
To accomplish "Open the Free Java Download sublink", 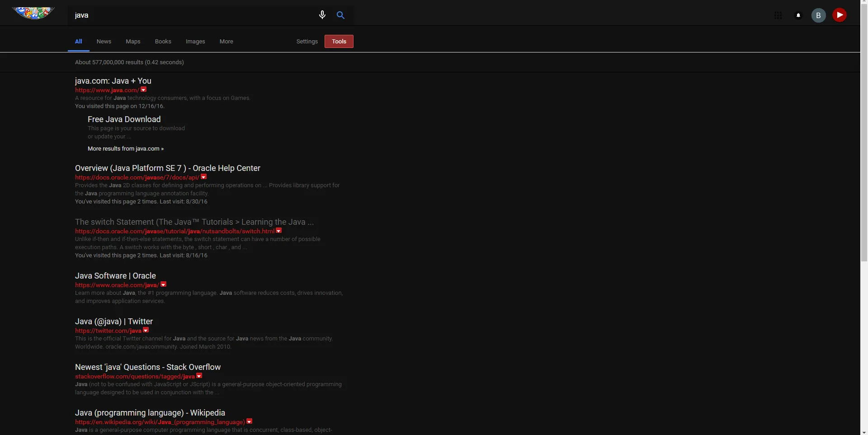I will 124,119.
